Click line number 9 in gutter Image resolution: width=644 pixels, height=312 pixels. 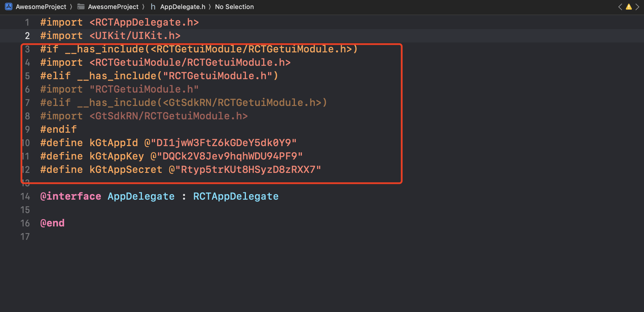point(27,130)
